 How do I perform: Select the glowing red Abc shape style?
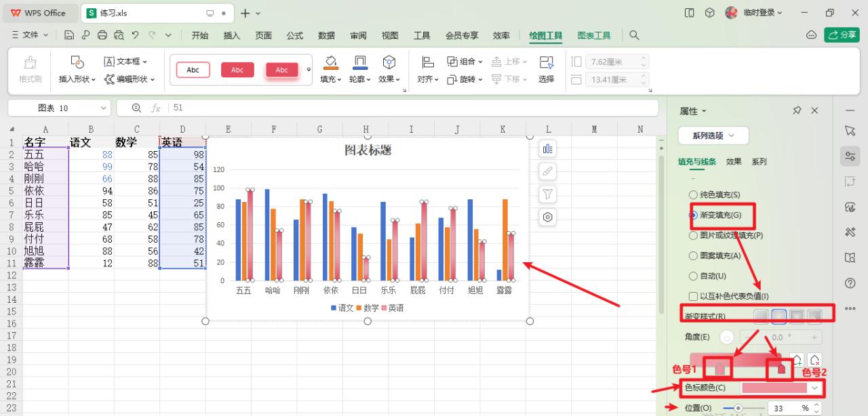tap(281, 70)
